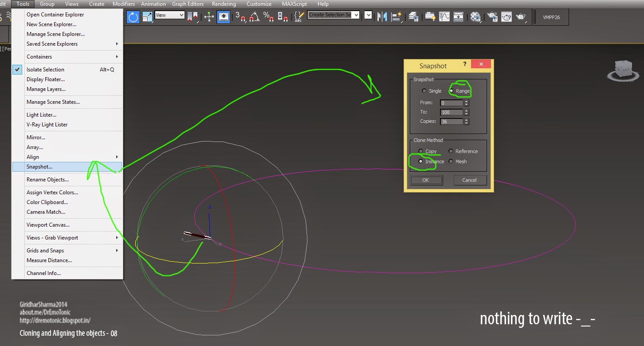Click the To field spinner arrows
644x346 pixels.
[467, 112]
